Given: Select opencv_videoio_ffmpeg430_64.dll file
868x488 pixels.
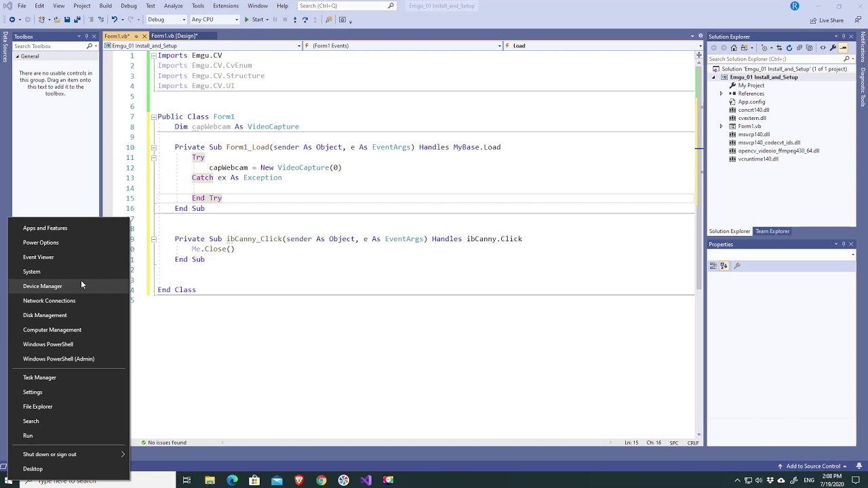Looking at the screenshot, I should coord(778,150).
